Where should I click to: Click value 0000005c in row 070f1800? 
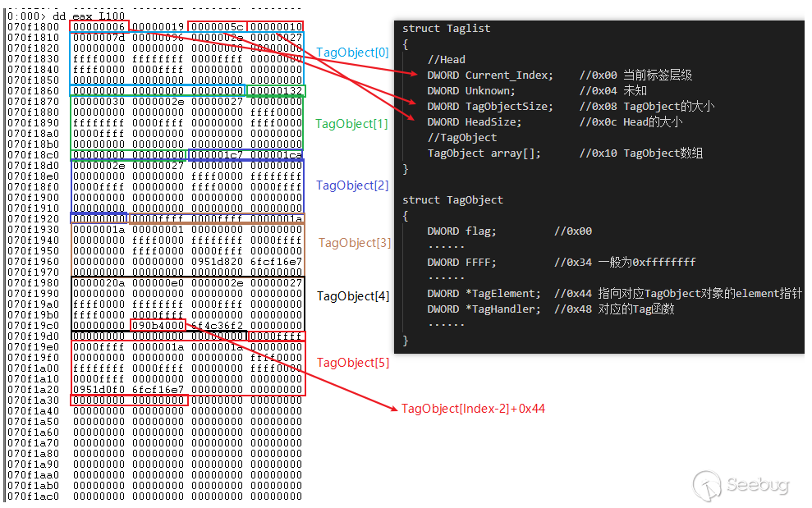coord(218,27)
